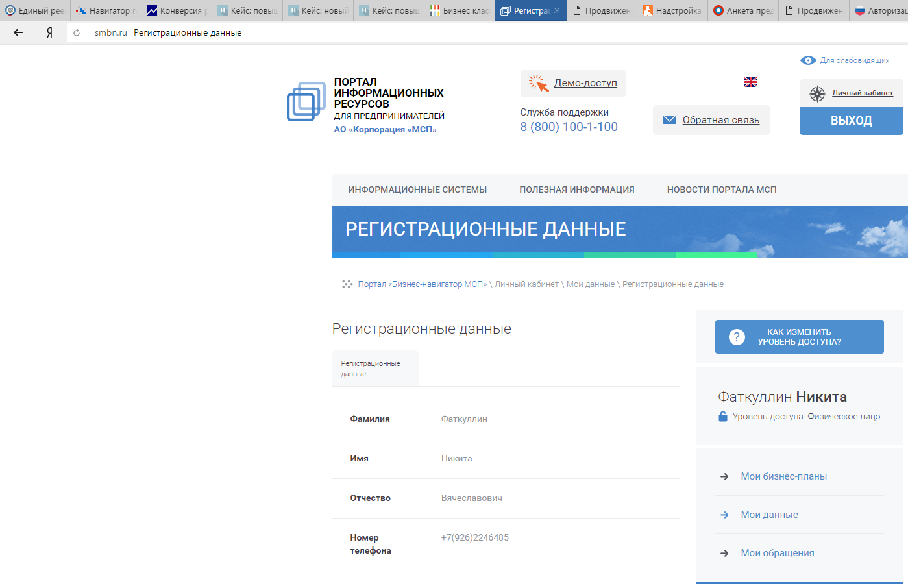
Task: Click the browser back arrow
Action: tap(18, 32)
